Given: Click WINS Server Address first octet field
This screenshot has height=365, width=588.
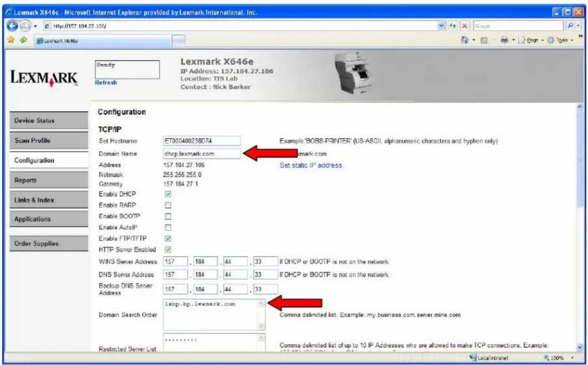Looking at the screenshot, I should 176,262.
